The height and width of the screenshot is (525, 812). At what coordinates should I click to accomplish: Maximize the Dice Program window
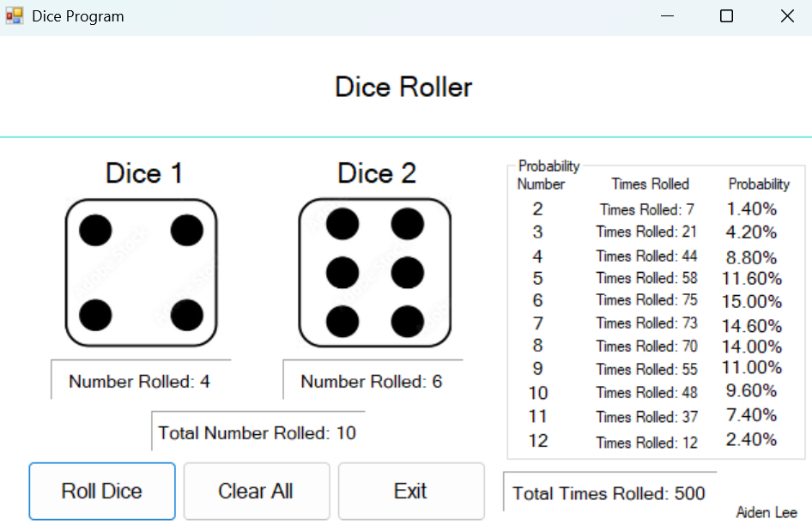point(726,16)
